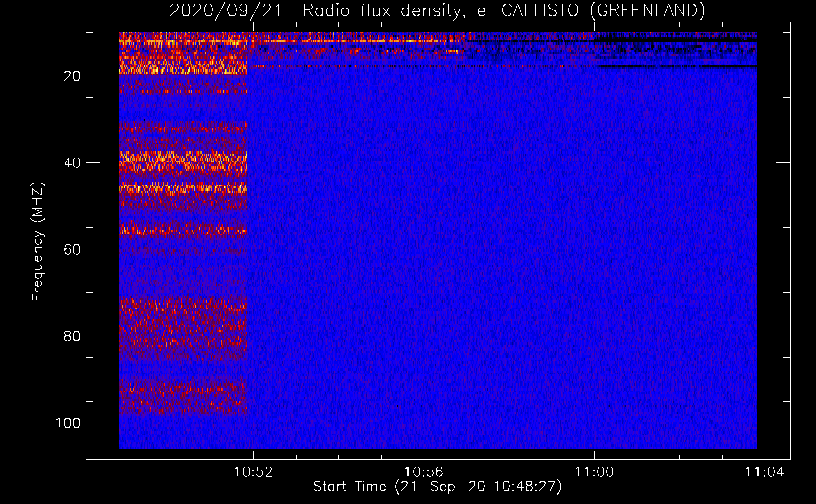Click the '80' frequency tick label
816x504 pixels.
coord(72,336)
